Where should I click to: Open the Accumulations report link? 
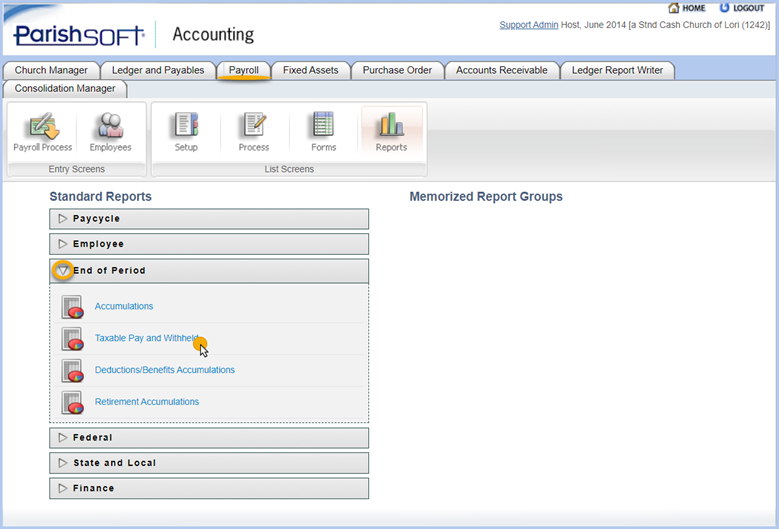[124, 306]
